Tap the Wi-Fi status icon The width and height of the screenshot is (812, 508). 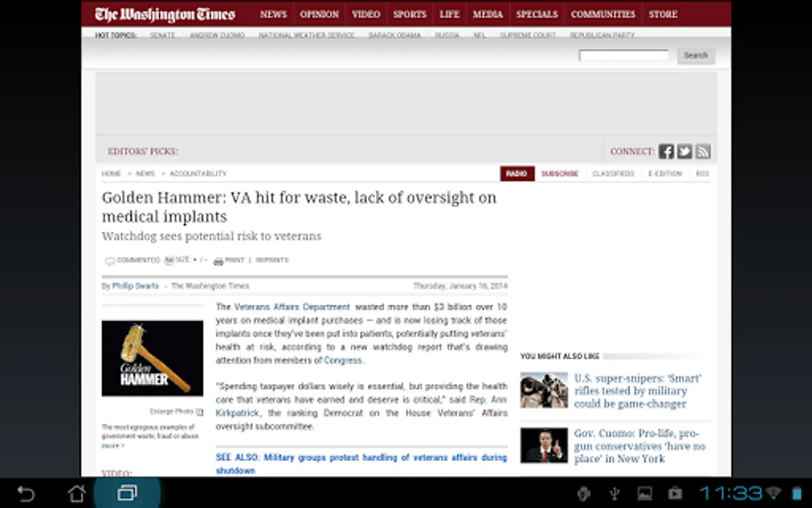774,493
